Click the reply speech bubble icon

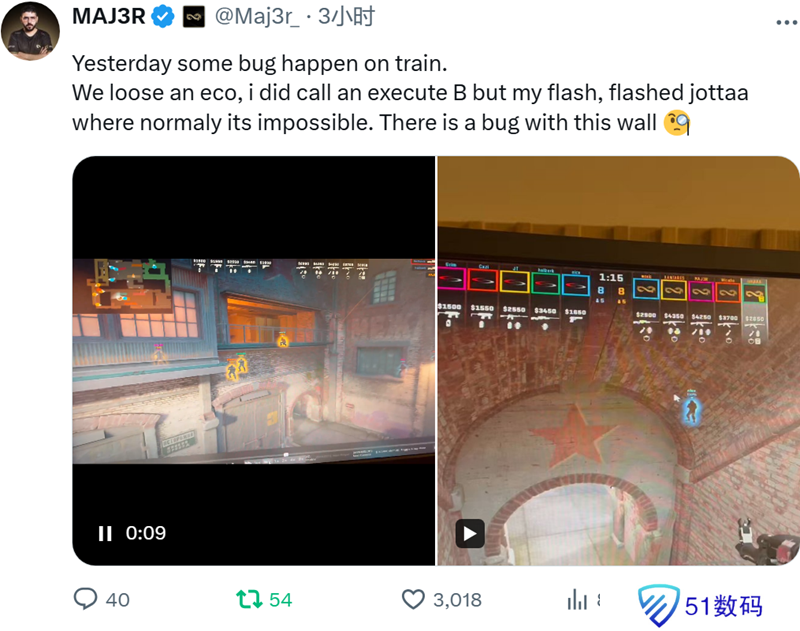click(x=85, y=599)
